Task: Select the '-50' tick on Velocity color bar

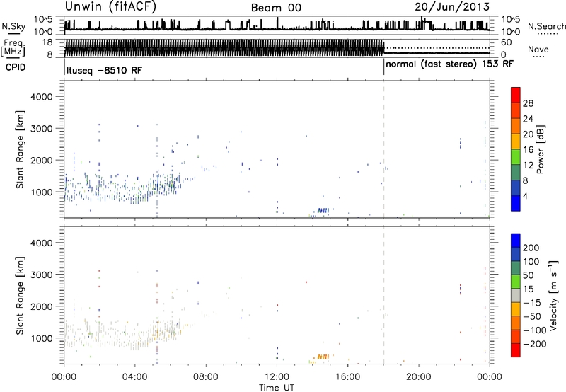Action: click(x=532, y=316)
